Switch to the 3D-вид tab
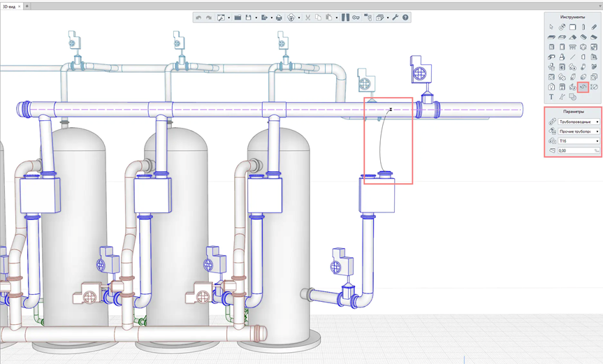This screenshot has width=603, height=364. tap(9, 6)
